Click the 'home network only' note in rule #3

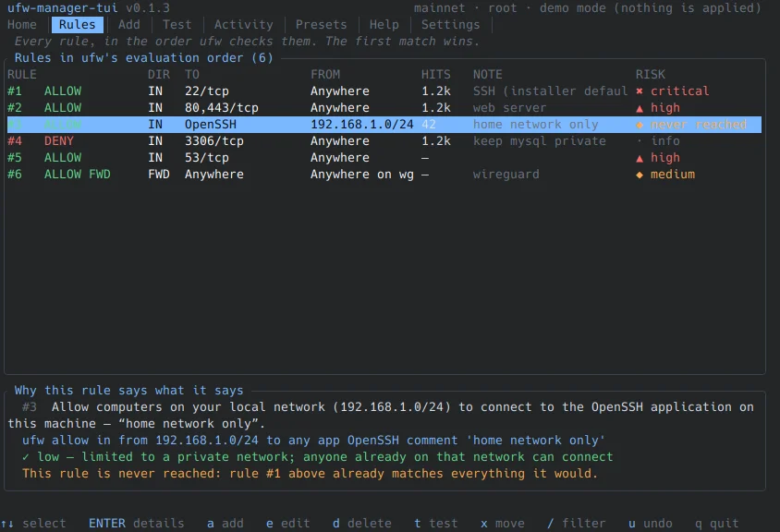pos(536,125)
